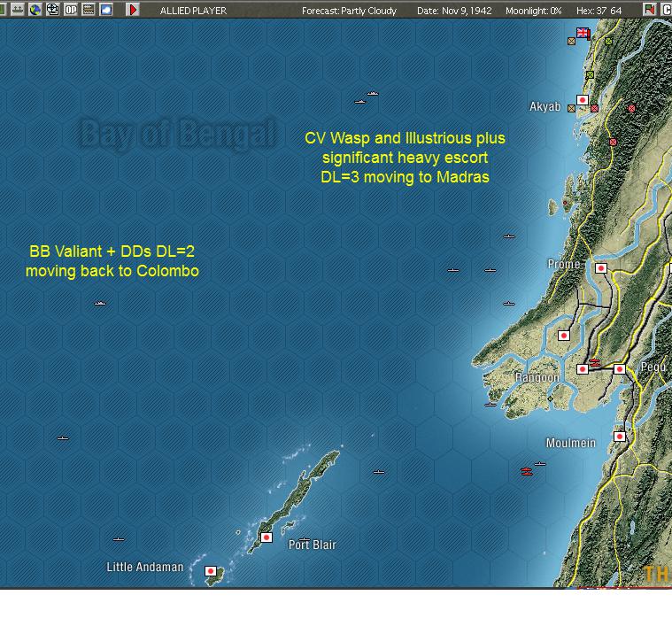
Task: Open the OP operations report button
Action: point(70,10)
